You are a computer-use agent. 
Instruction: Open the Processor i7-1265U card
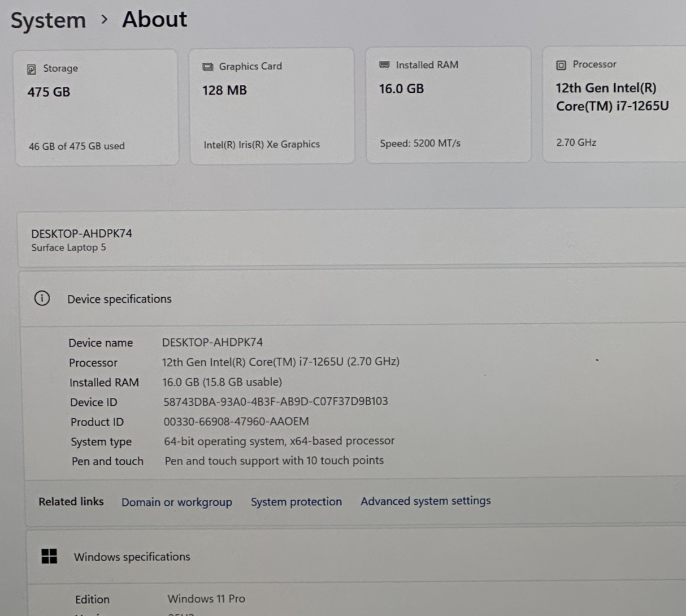615,104
